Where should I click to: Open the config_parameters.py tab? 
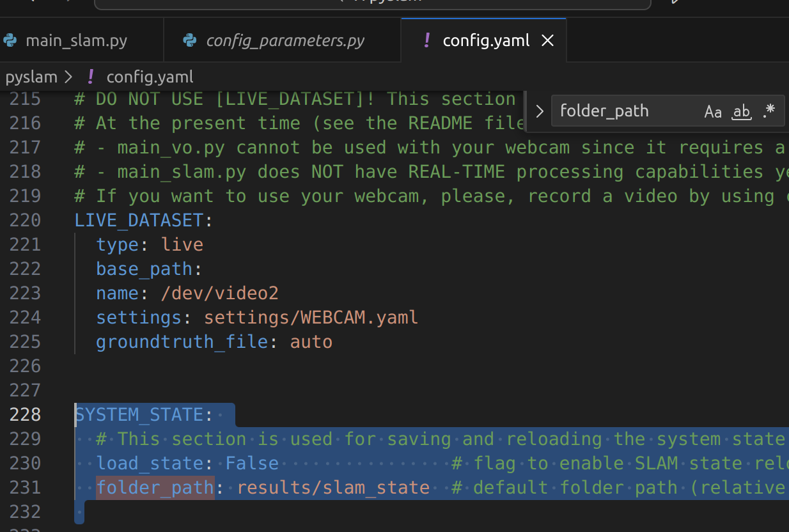pos(274,41)
